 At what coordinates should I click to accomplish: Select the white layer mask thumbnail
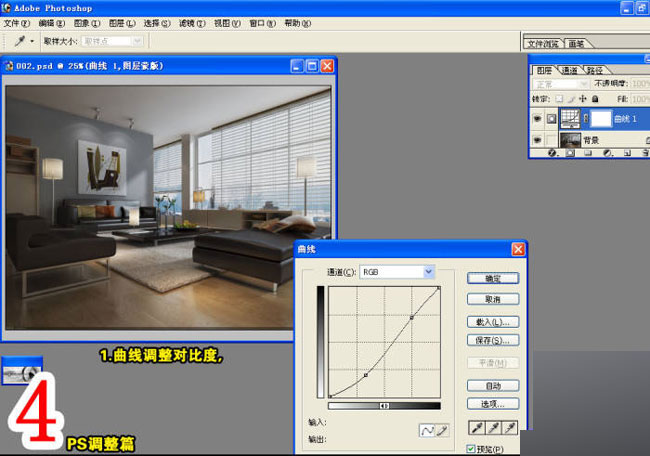(x=601, y=119)
